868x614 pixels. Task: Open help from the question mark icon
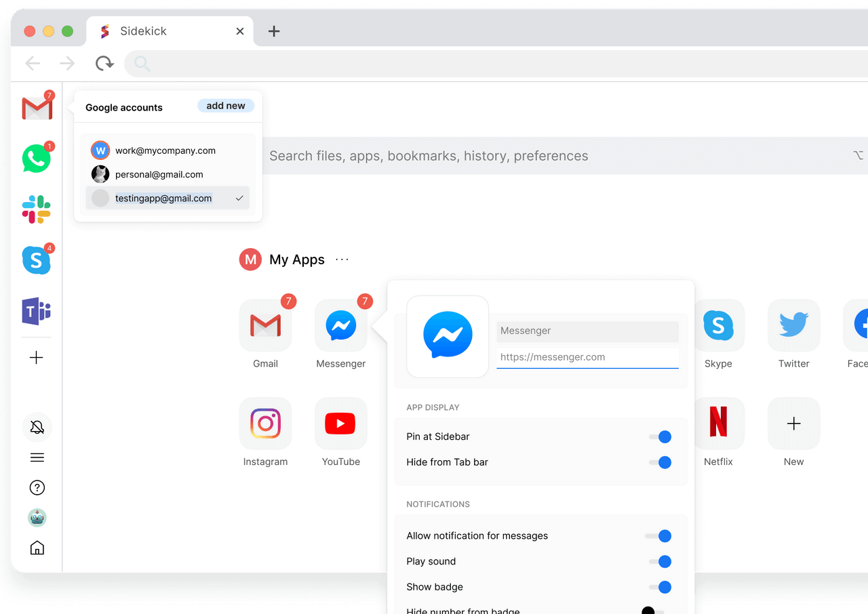click(x=37, y=487)
